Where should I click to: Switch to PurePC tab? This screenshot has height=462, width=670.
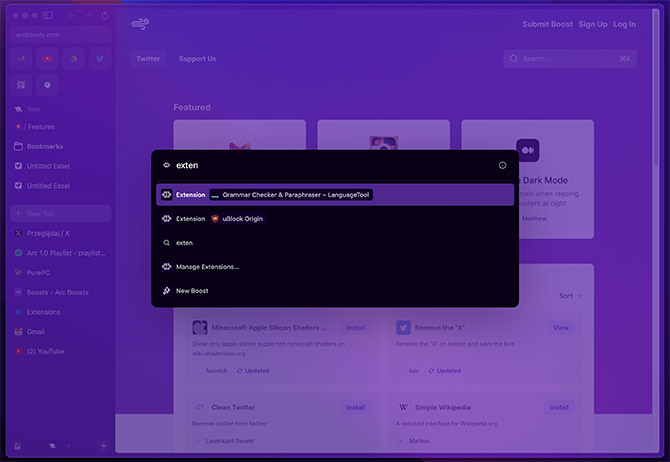[61, 273]
